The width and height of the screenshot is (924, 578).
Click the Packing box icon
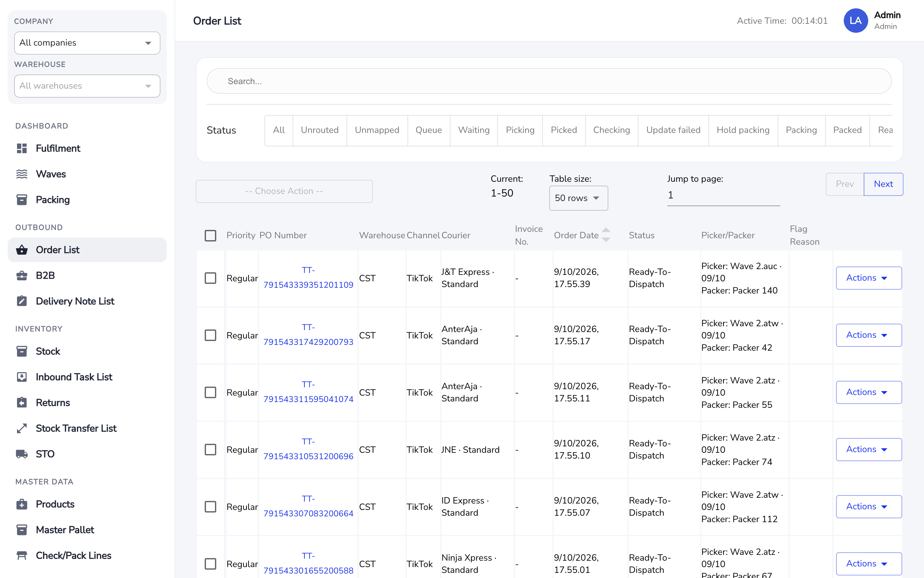(22, 199)
